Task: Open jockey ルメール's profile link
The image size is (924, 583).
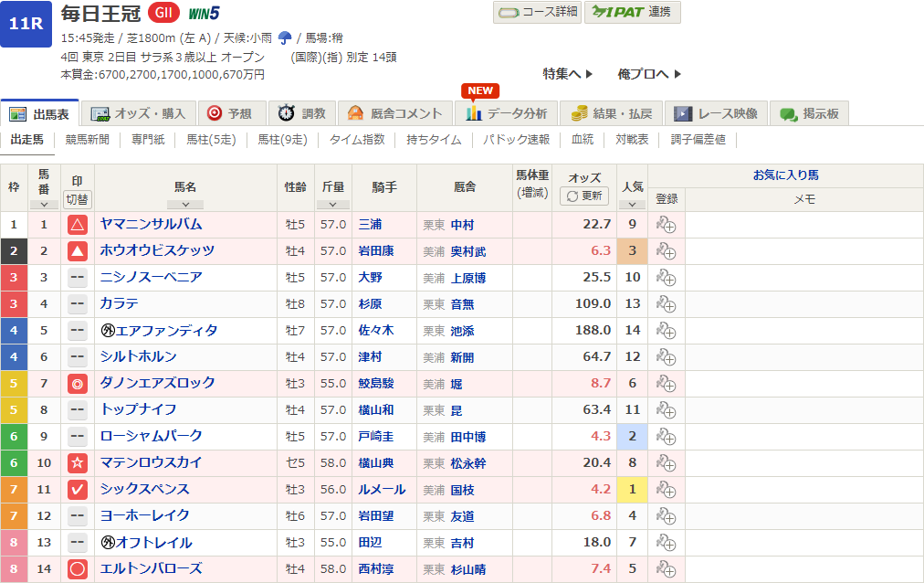Action: (x=377, y=490)
